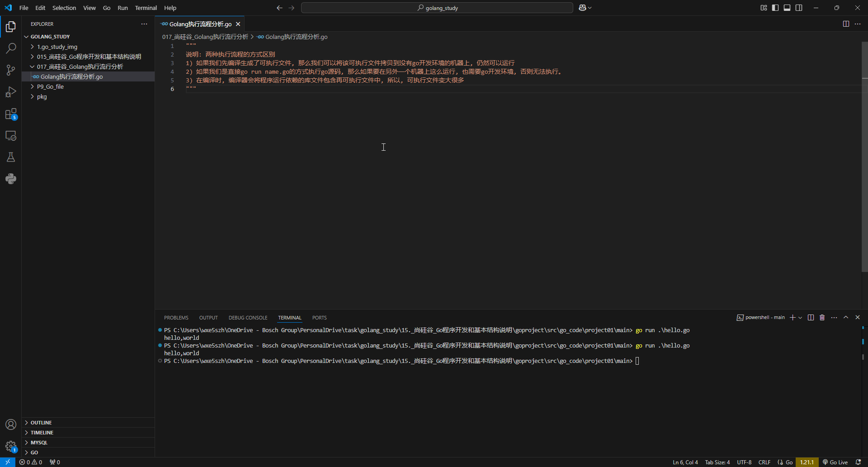Open the Manage settings gear

click(x=11, y=446)
